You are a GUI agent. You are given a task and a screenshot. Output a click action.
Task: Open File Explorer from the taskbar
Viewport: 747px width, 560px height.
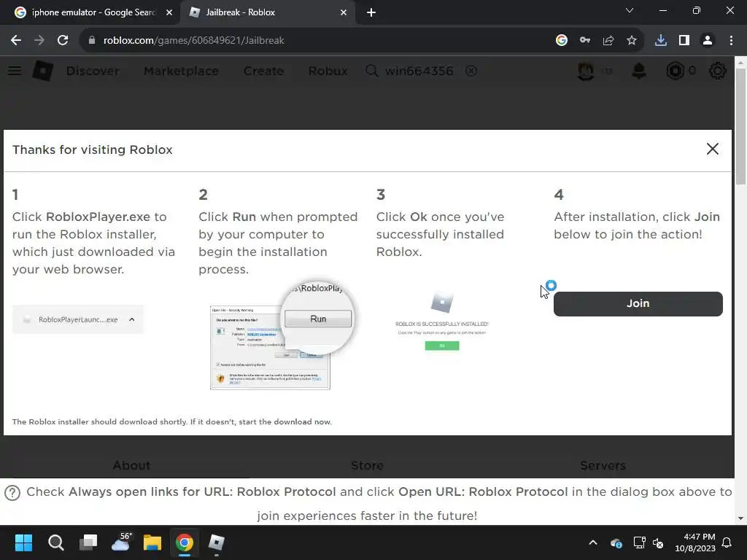152,542
